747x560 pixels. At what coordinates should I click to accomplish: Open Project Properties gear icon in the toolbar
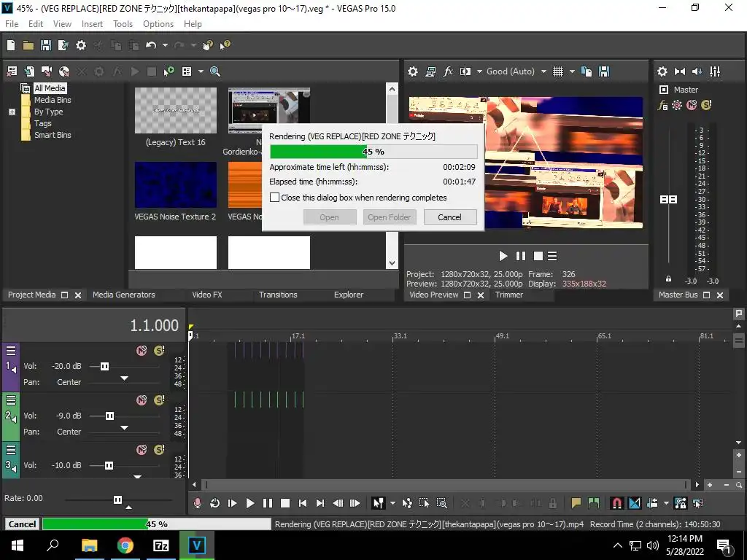click(x=81, y=45)
